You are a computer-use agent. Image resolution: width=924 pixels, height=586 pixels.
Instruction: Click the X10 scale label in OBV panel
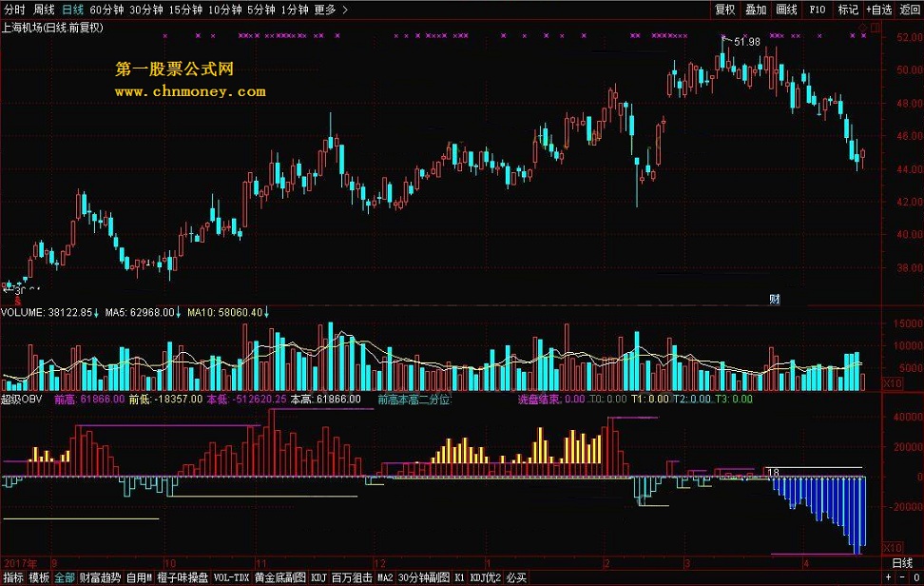(x=893, y=548)
